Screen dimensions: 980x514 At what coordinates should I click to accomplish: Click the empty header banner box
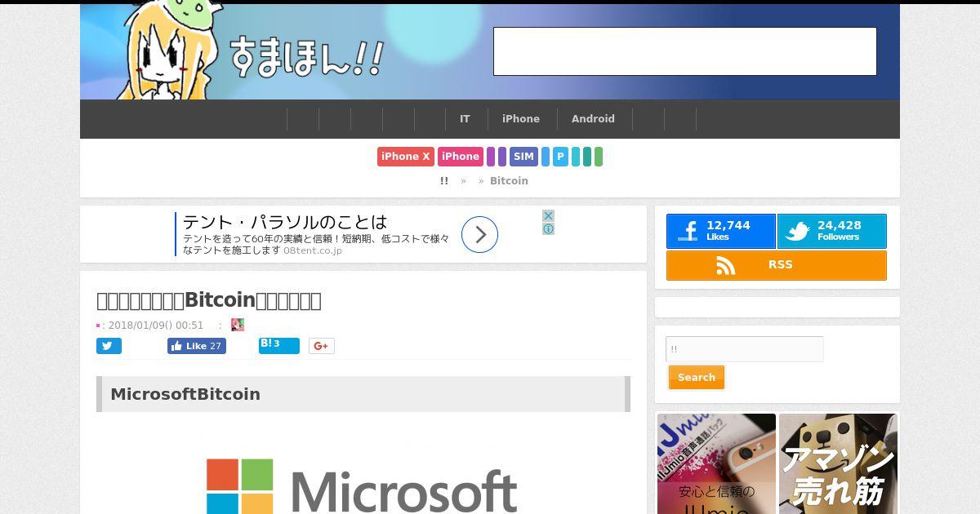(x=685, y=51)
